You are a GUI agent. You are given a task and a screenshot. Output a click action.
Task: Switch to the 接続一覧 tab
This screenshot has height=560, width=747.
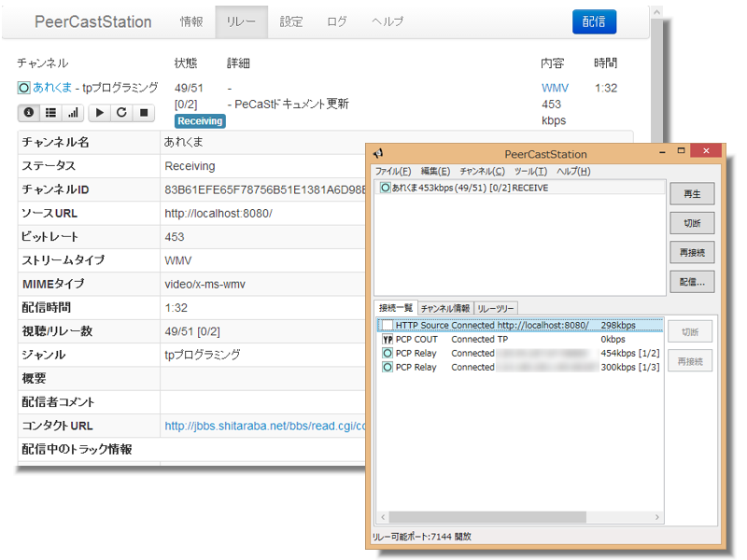(x=396, y=308)
